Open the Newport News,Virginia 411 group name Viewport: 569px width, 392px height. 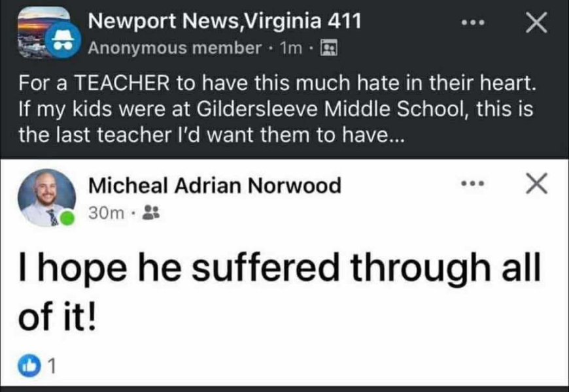[224, 21]
